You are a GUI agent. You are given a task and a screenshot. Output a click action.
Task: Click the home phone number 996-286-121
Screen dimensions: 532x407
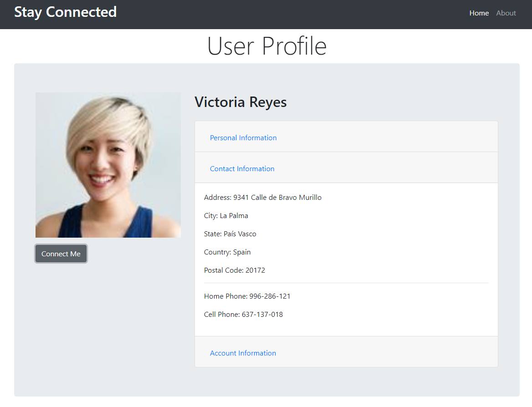(270, 296)
